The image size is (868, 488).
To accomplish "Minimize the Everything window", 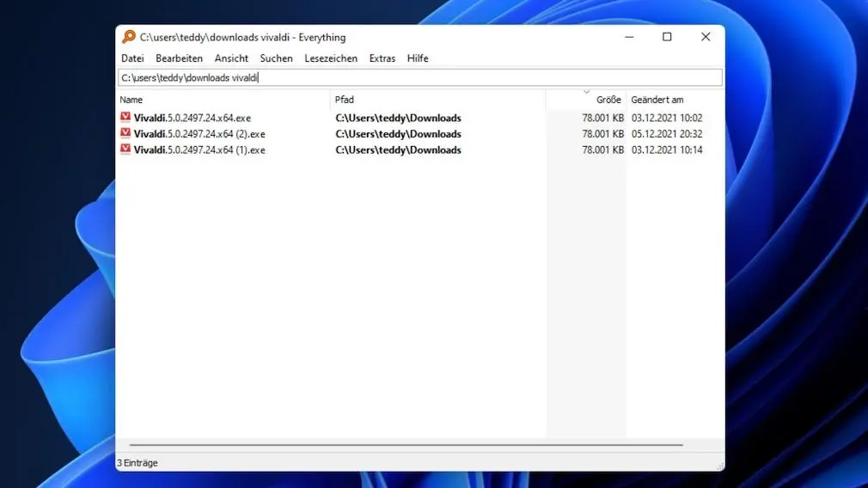I will [629, 37].
